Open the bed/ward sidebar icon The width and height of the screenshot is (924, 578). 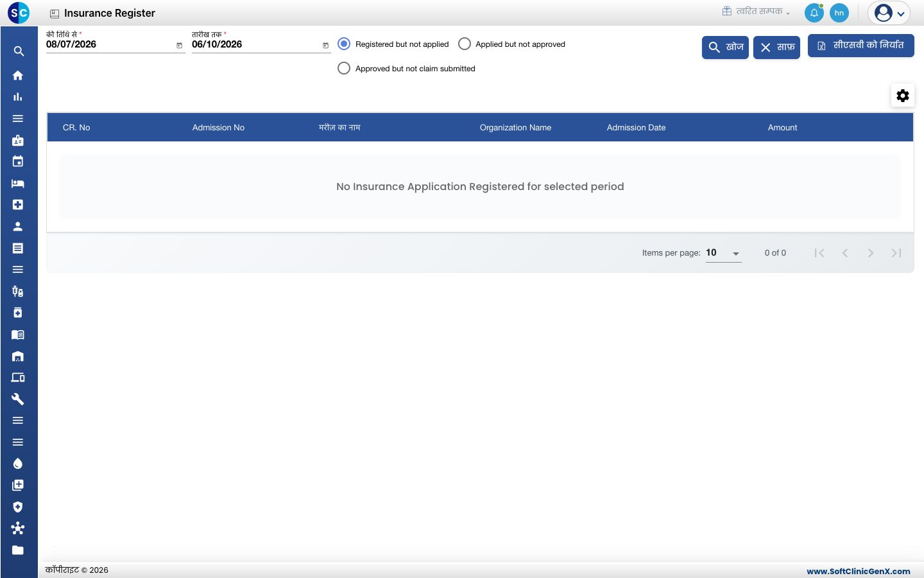coord(18,183)
